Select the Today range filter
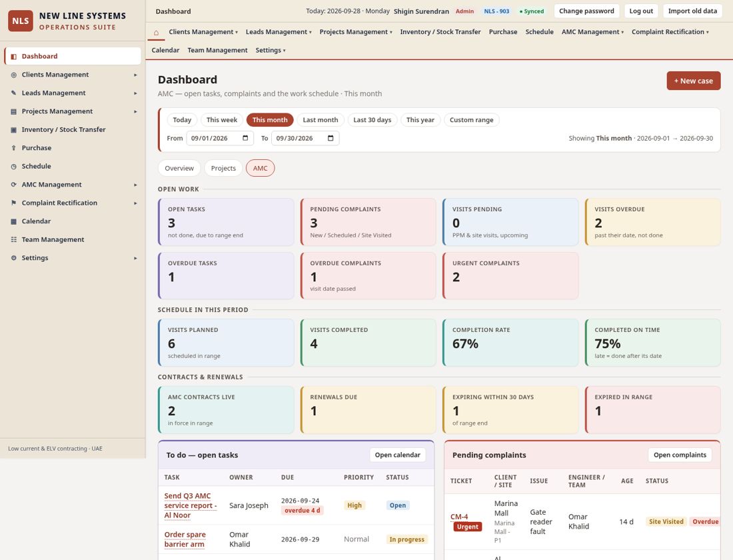Screen dimensions: 733x560 click(x=182, y=120)
